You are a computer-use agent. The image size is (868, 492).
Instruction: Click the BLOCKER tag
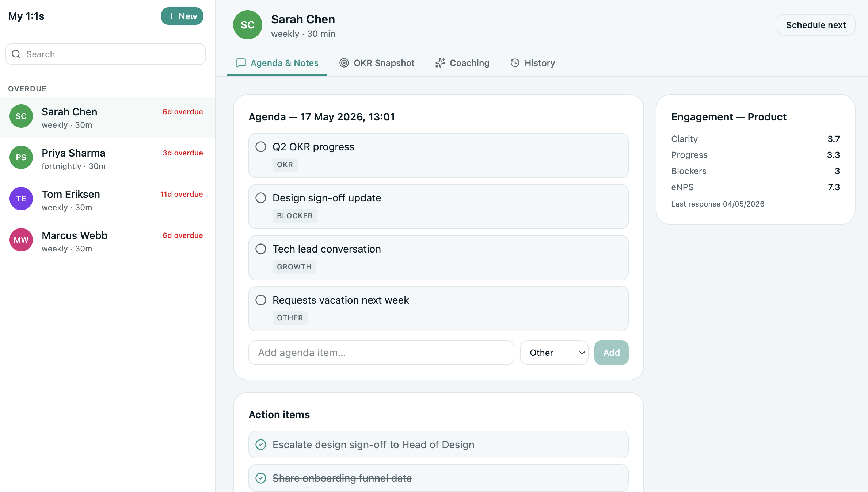pyautogui.click(x=295, y=216)
